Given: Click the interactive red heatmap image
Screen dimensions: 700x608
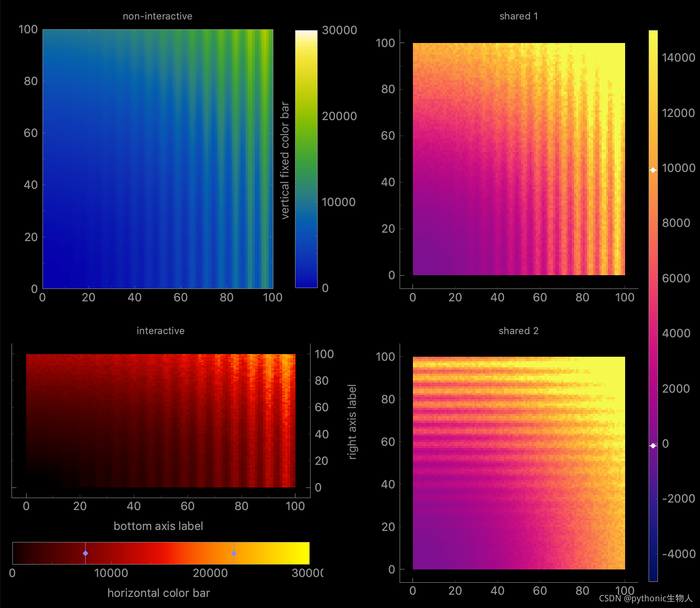Looking at the screenshot, I should [x=161, y=421].
